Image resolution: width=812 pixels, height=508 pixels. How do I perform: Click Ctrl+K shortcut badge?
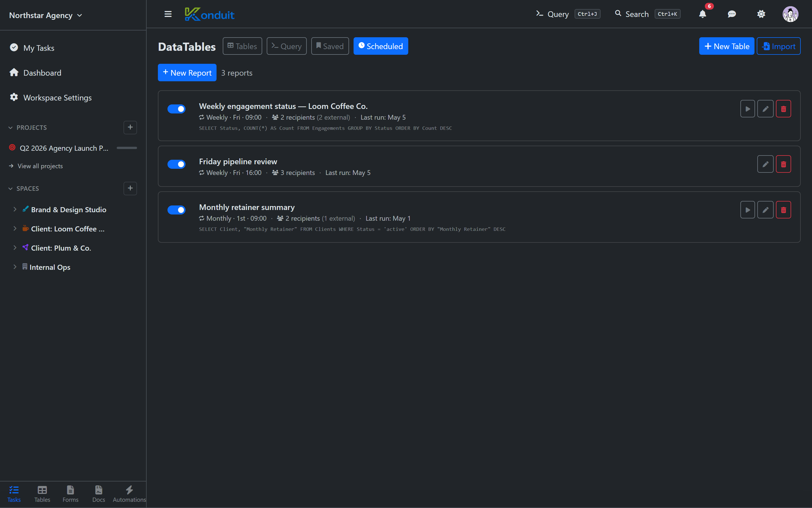(667, 14)
